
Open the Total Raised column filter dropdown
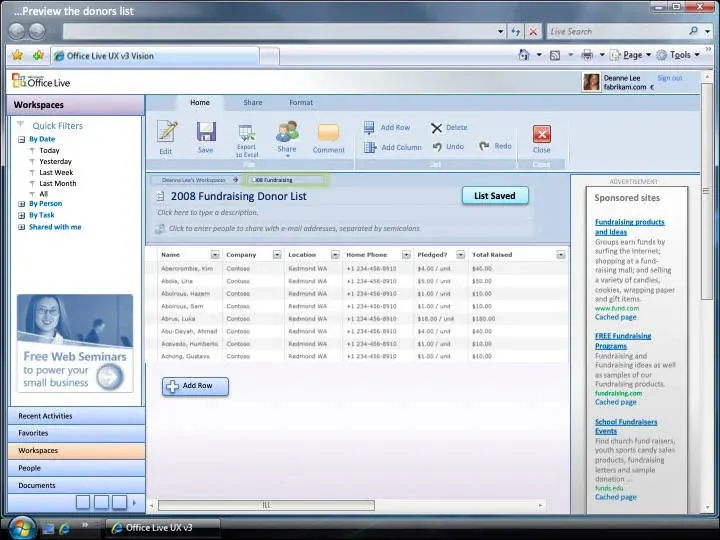[561, 255]
